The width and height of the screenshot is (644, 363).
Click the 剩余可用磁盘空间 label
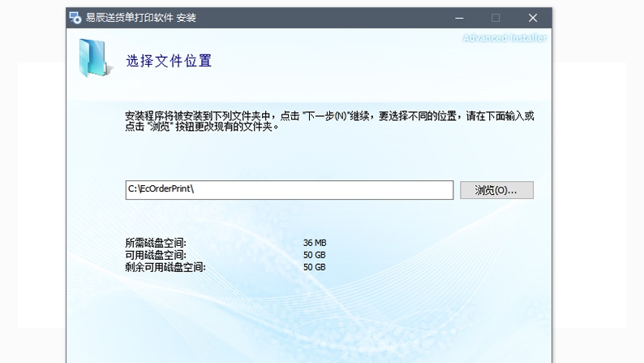pos(165,267)
